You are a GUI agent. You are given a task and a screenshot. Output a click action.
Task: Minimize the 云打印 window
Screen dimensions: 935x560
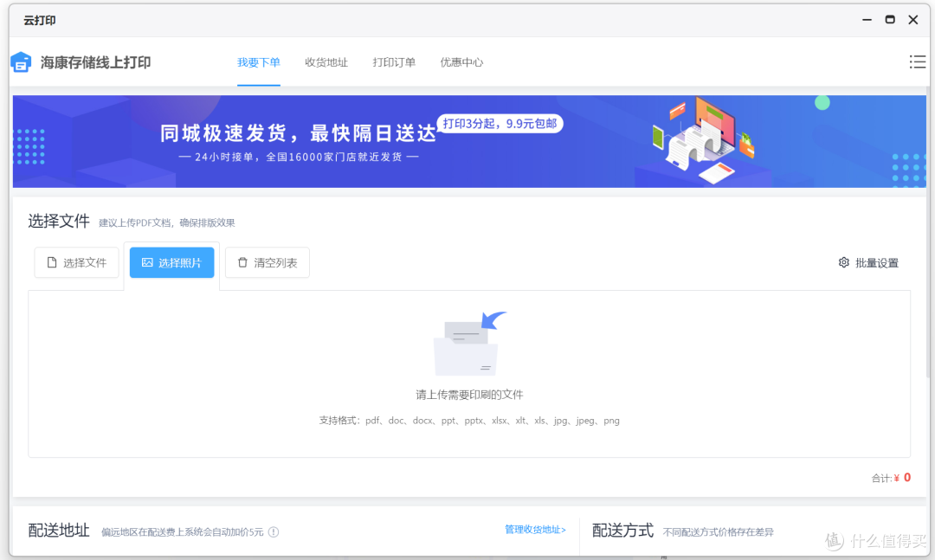(x=867, y=20)
